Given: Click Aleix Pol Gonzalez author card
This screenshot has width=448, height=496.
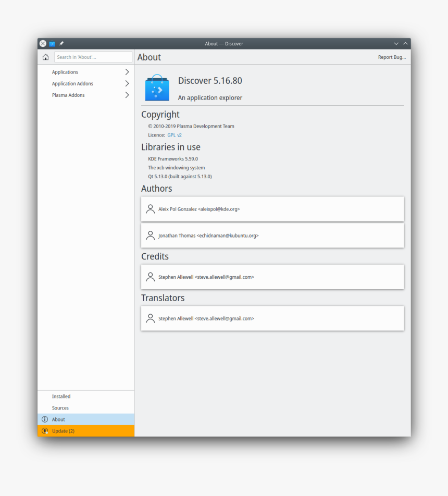Looking at the screenshot, I should coord(272,209).
